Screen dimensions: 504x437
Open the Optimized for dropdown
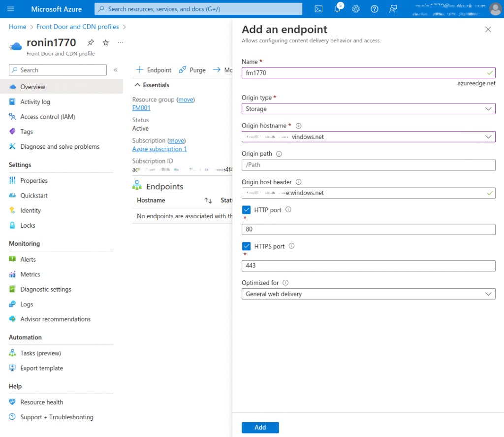(x=368, y=294)
